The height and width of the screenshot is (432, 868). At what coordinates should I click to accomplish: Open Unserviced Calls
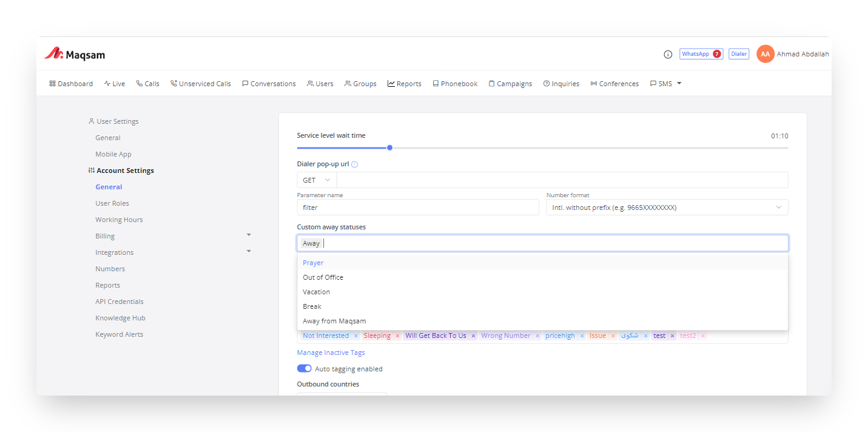point(201,84)
